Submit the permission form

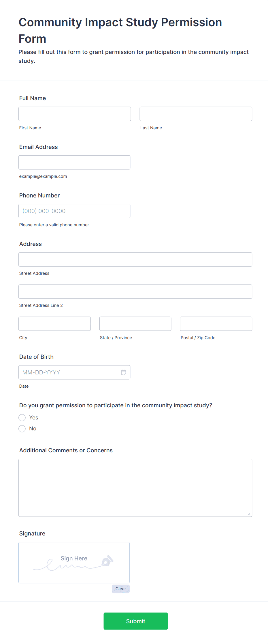[135, 621]
